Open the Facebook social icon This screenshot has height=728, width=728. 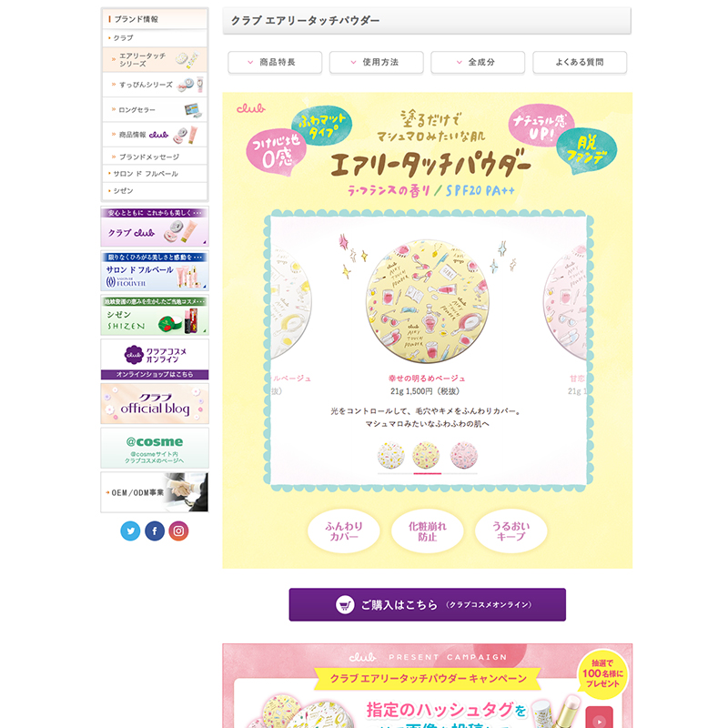coord(155,531)
